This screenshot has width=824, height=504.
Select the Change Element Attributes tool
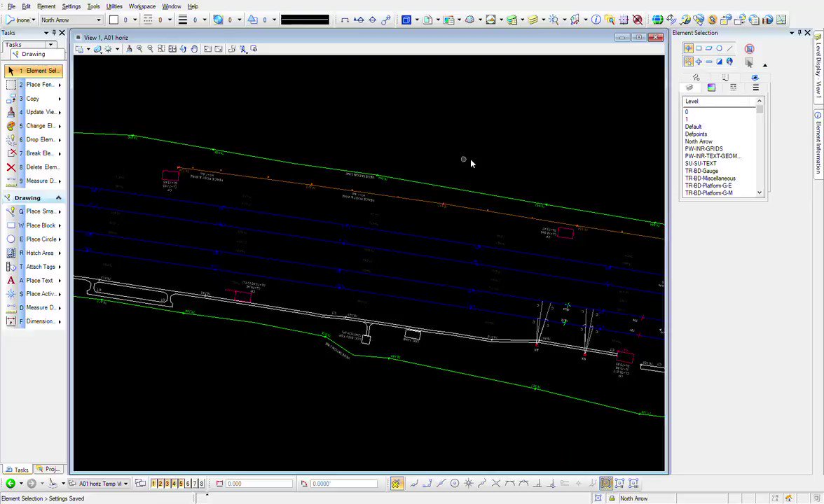click(33, 126)
